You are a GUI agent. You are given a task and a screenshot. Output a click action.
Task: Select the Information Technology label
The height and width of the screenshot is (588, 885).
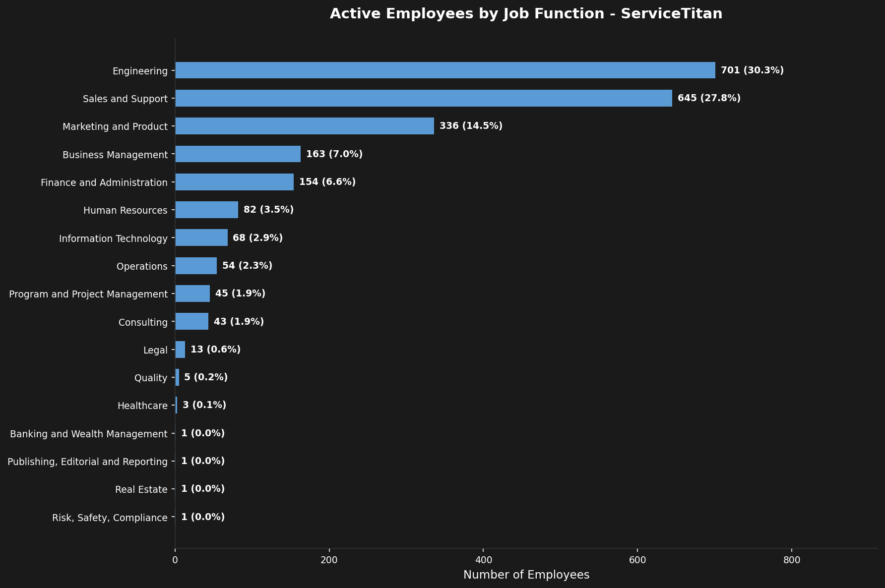tap(113, 238)
